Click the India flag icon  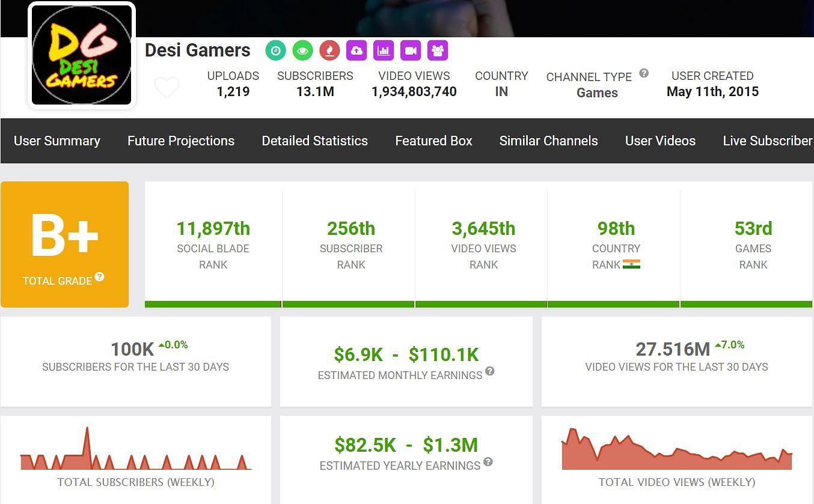[632, 264]
